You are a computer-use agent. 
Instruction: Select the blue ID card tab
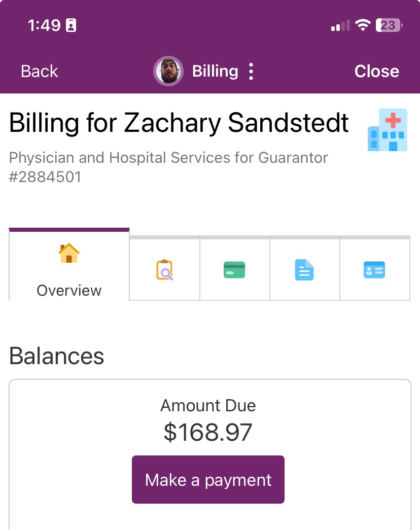tap(374, 270)
